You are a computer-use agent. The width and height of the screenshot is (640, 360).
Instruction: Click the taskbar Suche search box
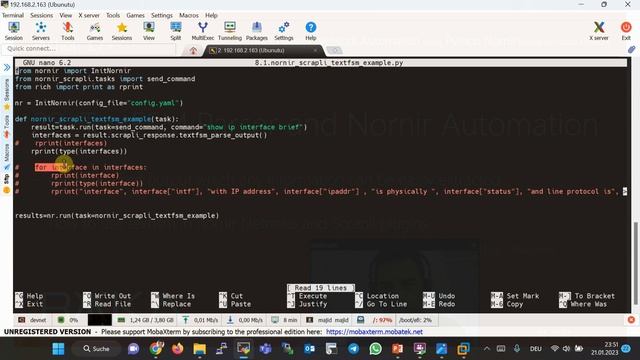[96, 349]
